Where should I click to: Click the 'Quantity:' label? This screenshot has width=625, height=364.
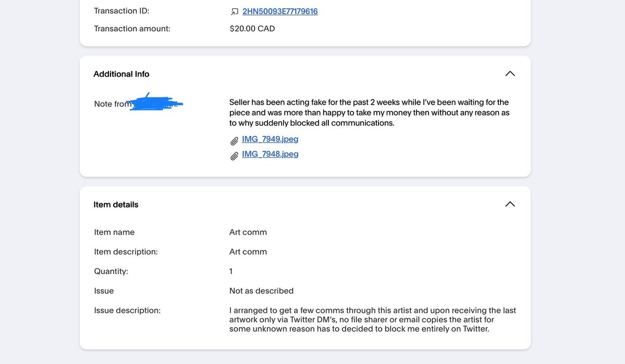point(111,271)
